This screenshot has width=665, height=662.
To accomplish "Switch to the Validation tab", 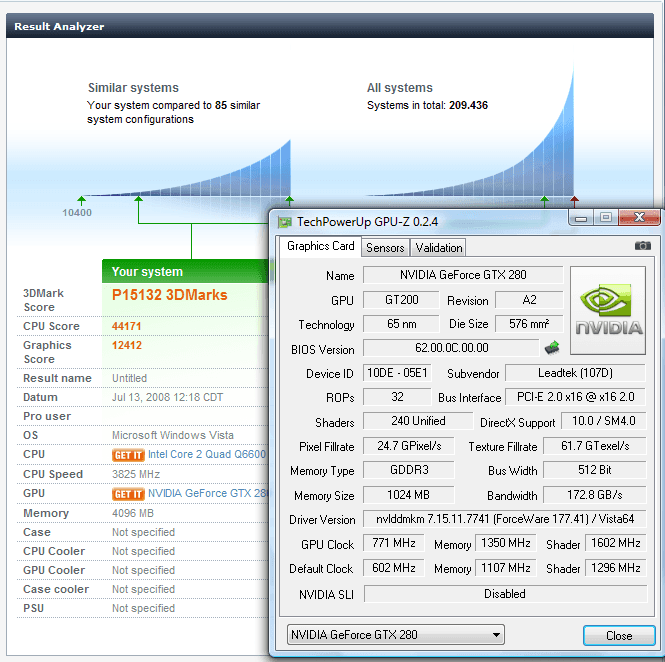I will tap(439, 248).
